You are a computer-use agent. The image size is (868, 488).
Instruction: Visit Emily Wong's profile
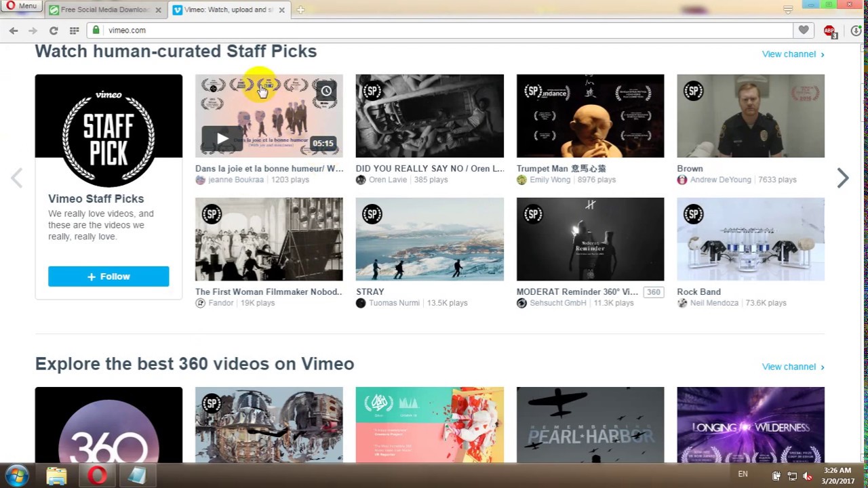550,180
